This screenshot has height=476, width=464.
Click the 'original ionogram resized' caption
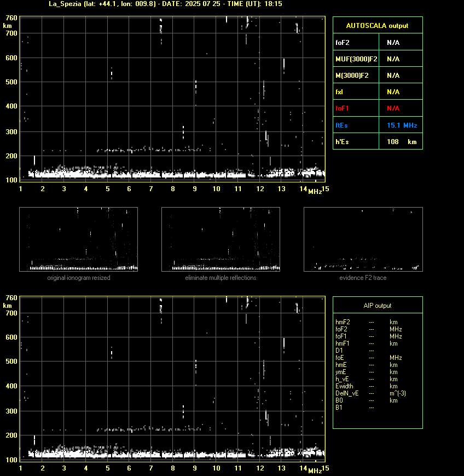[79, 278]
